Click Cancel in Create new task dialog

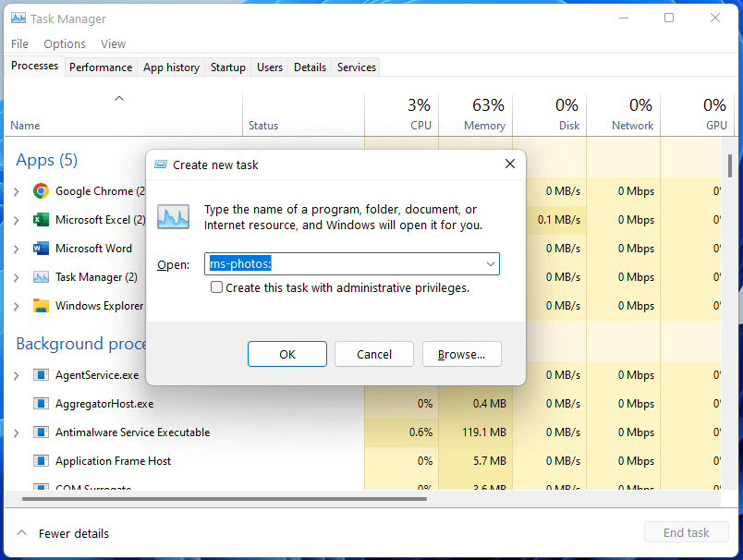[374, 354]
